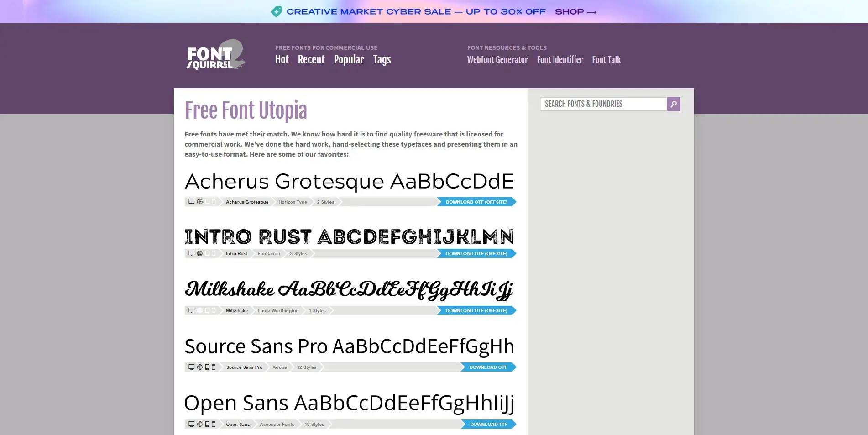Click web globe icon for Open Sans
This screenshot has height=435, width=868.
pyautogui.click(x=199, y=424)
